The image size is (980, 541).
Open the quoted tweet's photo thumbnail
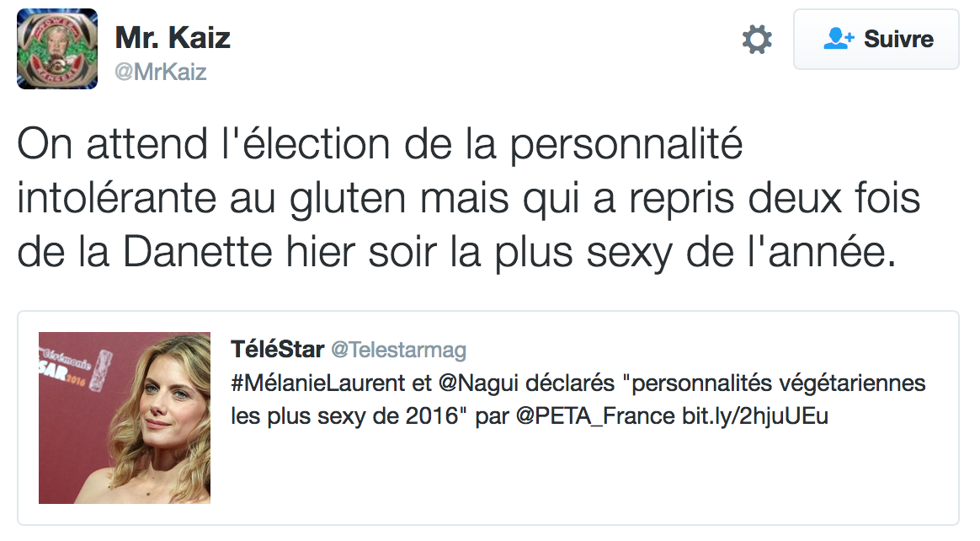(125, 417)
